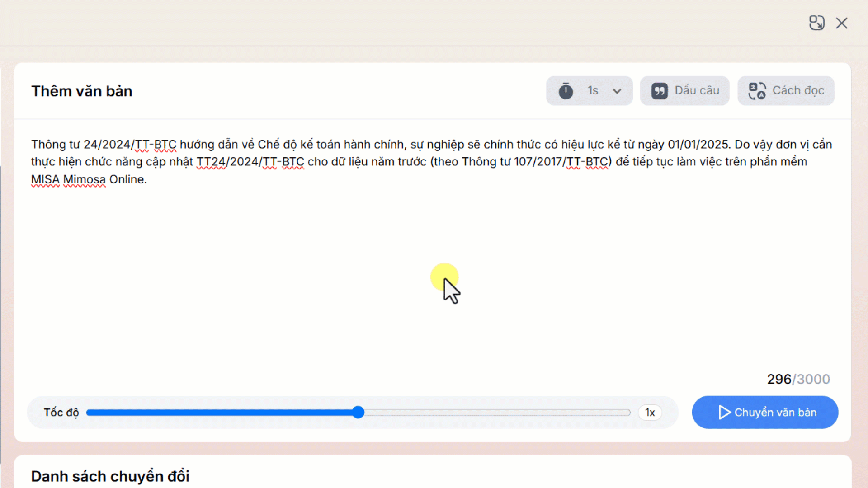The image size is (868, 488).
Task: Click the play triangle icon on convert button
Action: (724, 412)
